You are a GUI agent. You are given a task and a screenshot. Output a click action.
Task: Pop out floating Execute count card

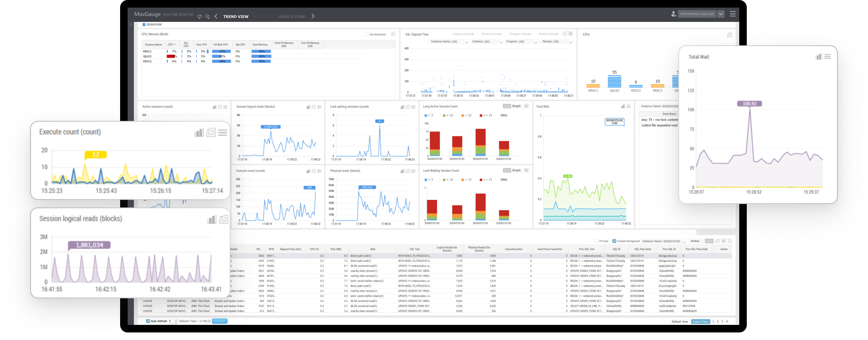click(211, 132)
